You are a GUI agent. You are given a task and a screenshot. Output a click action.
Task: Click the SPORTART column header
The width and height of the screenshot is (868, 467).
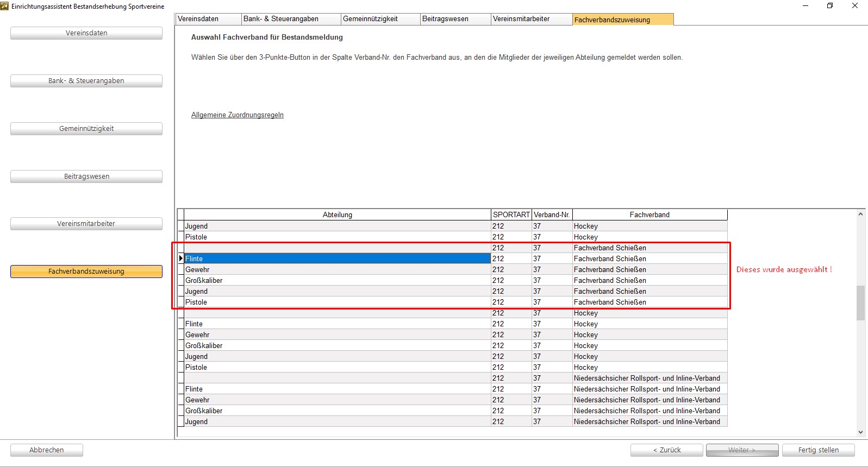511,214
